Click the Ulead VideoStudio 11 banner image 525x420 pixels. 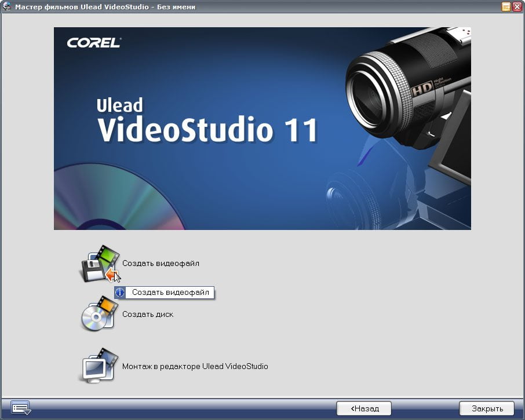point(262,129)
